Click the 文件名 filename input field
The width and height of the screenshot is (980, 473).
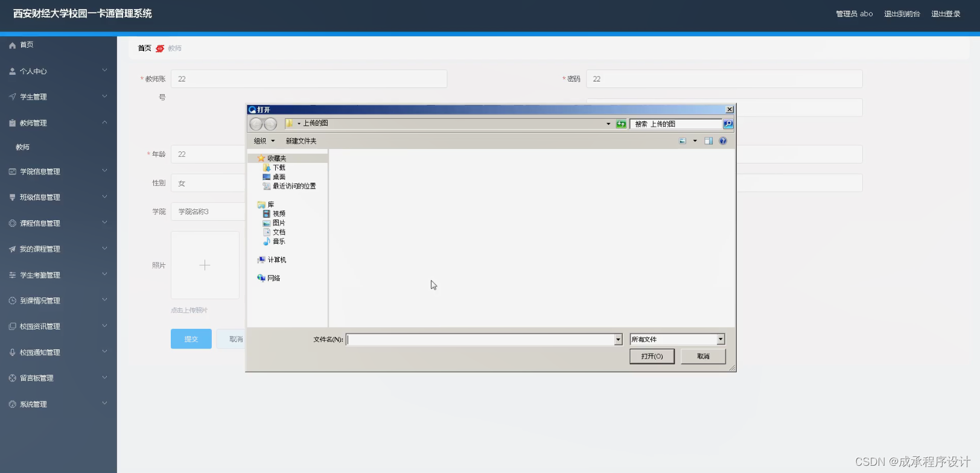point(480,340)
